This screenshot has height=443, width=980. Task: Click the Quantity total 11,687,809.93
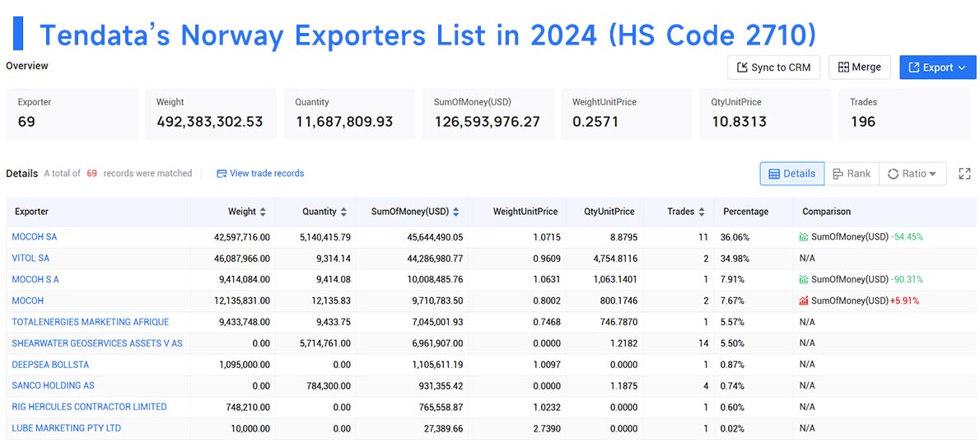343,122
